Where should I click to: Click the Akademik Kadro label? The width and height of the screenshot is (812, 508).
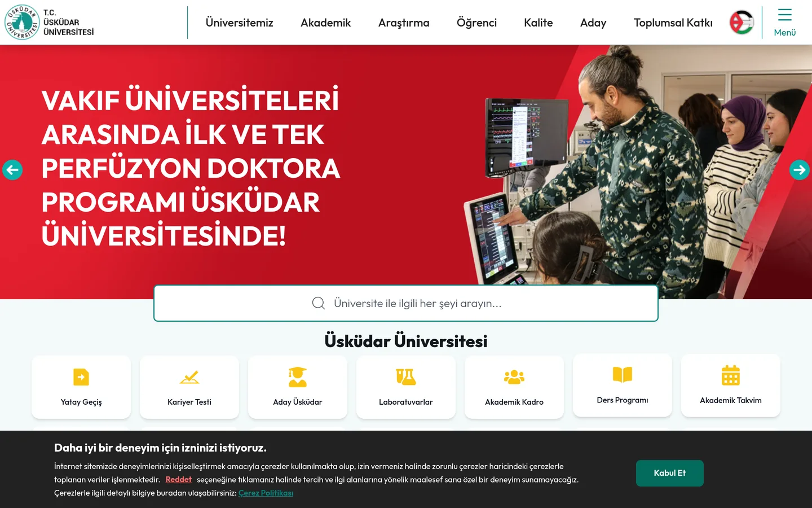514,402
